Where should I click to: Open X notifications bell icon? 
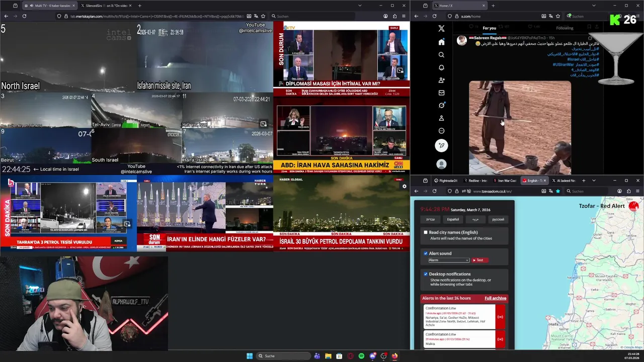(x=441, y=67)
